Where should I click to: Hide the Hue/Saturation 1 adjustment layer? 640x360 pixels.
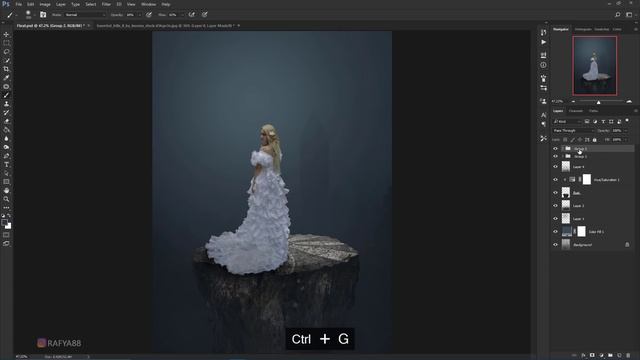coord(555,180)
